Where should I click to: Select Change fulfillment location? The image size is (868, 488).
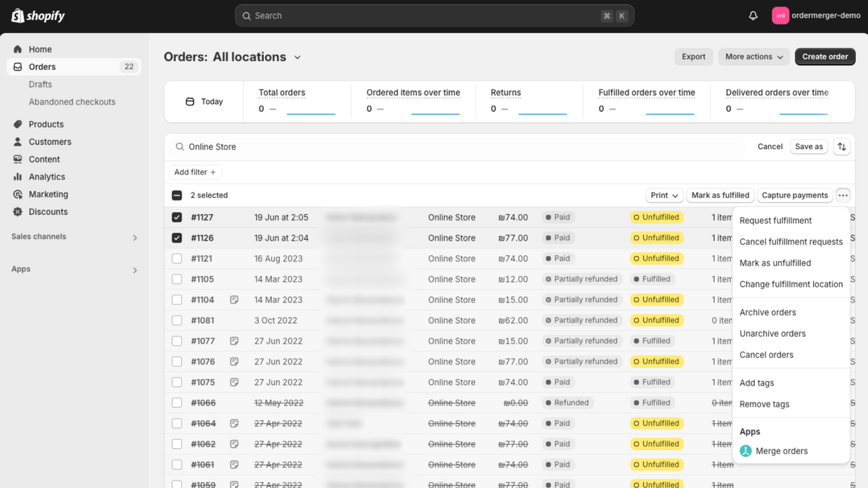coord(791,284)
